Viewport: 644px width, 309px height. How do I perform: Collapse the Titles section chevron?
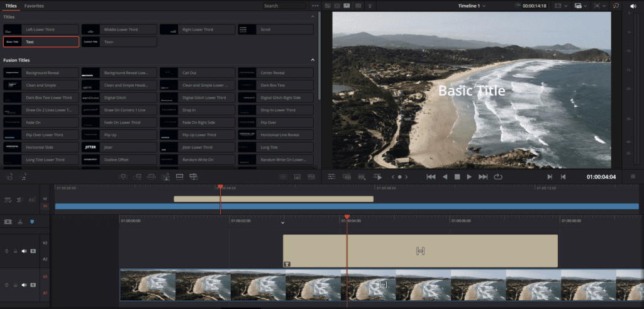point(313,17)
